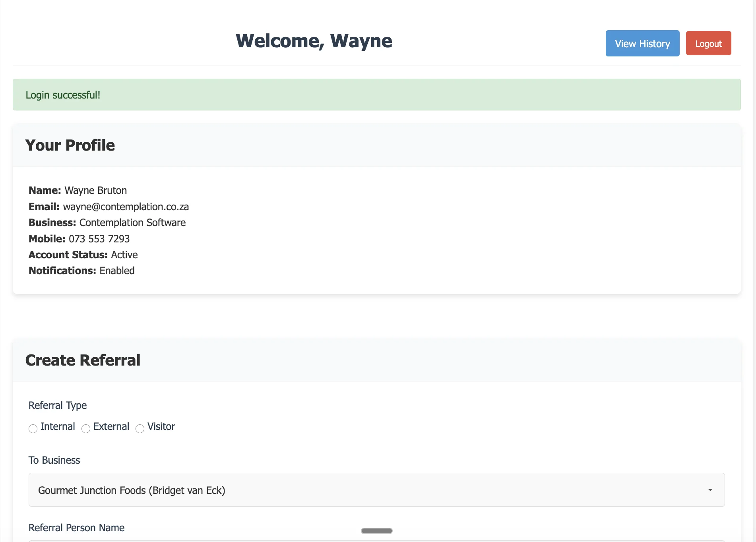
Task: Click the Your Profile section header
Action: coord(70,145)
